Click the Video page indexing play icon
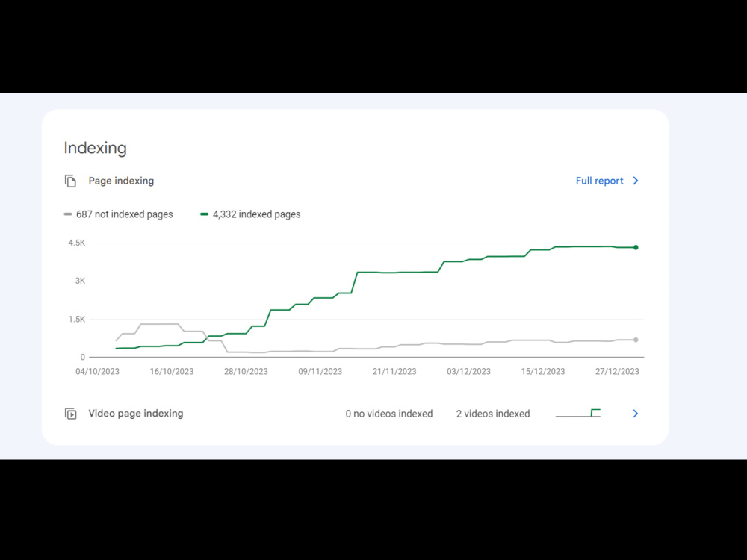The image size is (747, 560). [x=70, y=414]
